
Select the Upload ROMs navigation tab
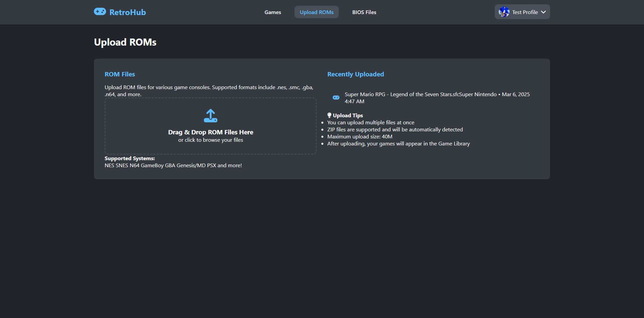[316, 12]
